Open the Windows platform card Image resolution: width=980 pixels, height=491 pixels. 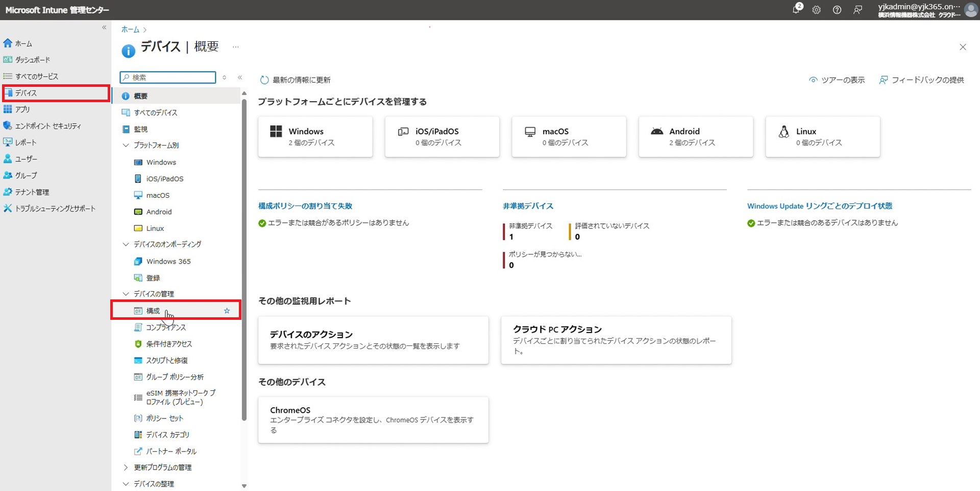pos(315,136)
